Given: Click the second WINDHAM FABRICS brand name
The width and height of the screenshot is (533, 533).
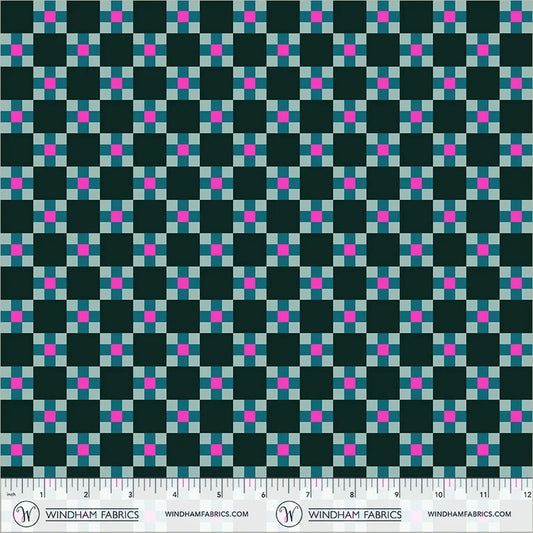Looking at the screenshot, I should pyautogui.click(x=355, y=515).
